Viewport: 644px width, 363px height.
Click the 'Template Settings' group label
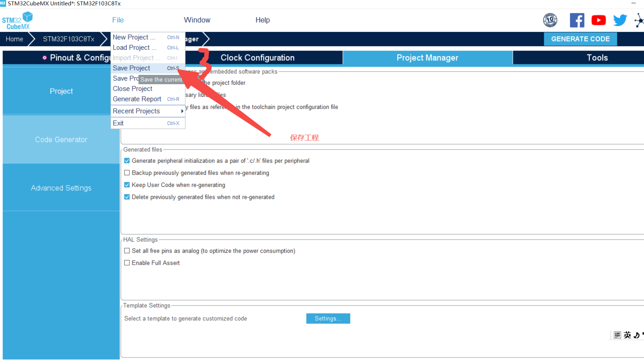(x=147, y=305)
